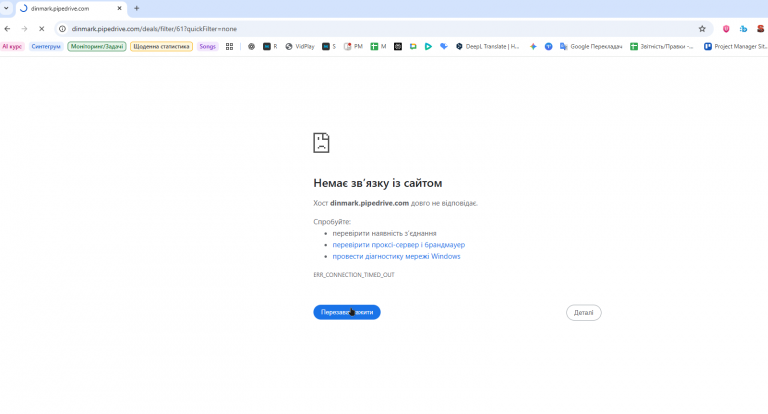The image size is (768, 414).
Task: Click the Перезавантажити reload button
Action: [347, 312]
